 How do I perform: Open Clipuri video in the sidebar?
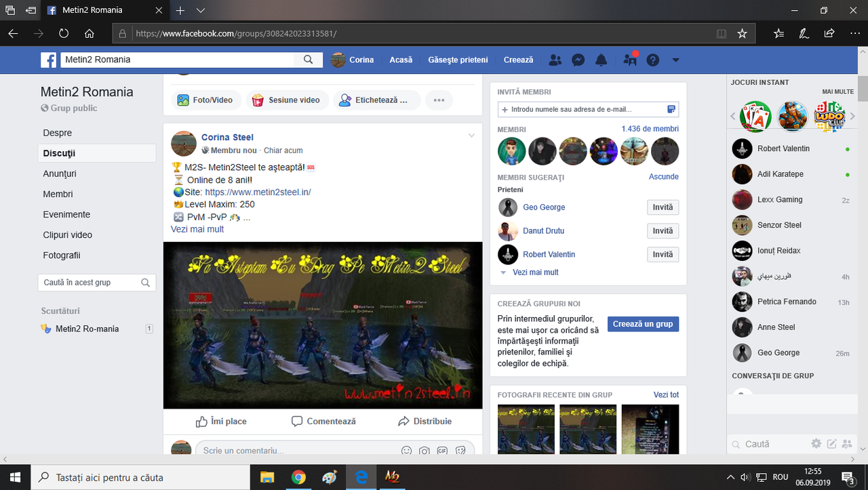pyautogui.click(x=68, y=234)
